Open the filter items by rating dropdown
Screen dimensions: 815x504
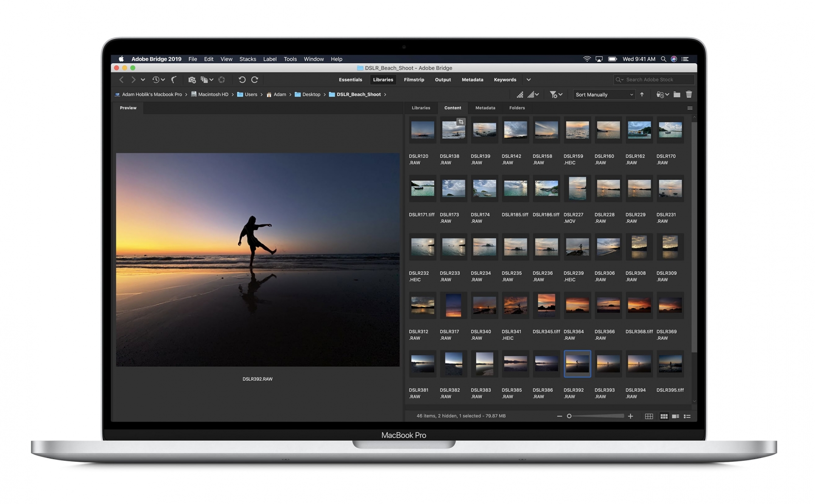(x=556, y=95)
